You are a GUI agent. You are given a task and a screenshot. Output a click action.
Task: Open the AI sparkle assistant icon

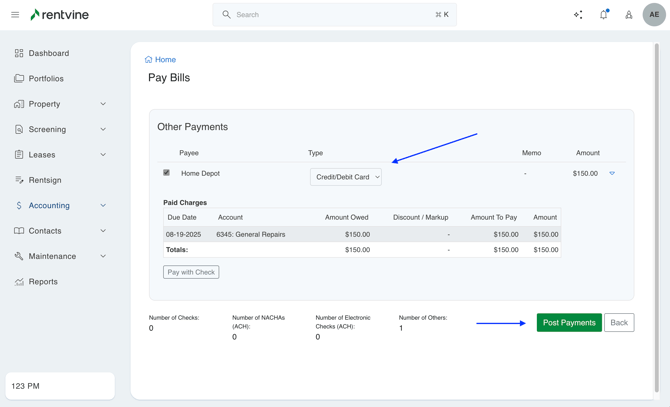578,15
